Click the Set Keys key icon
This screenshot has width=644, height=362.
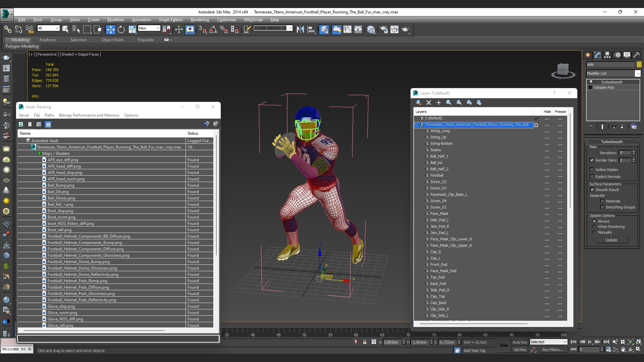pos(503,346)
